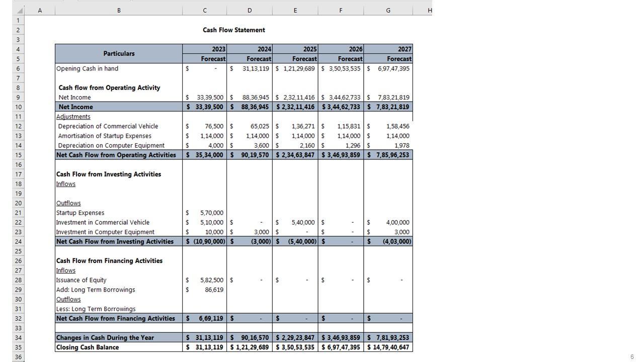This screenshot has width=644, height=362.
Task: Select row 24 header
Action: (18, 242)
